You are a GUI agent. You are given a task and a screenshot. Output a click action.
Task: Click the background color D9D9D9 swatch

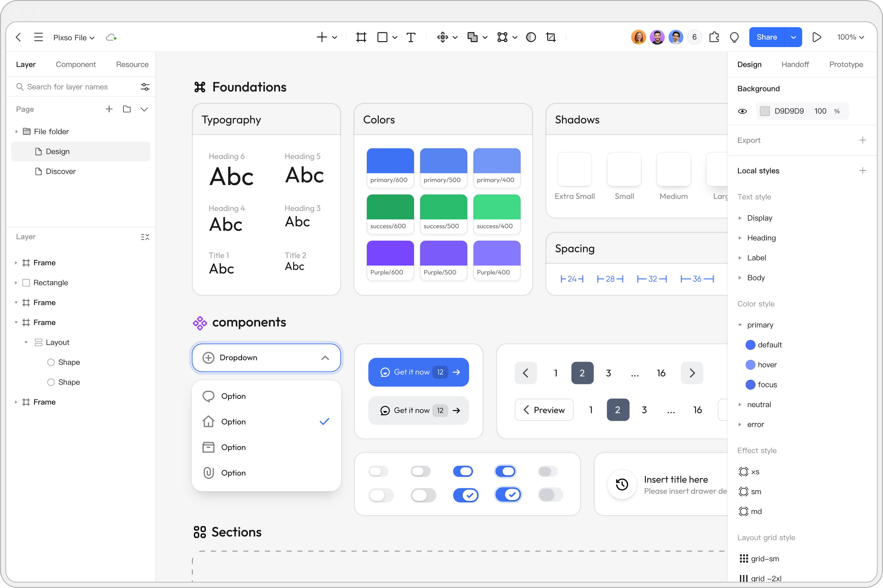click(x=765, y=111)
